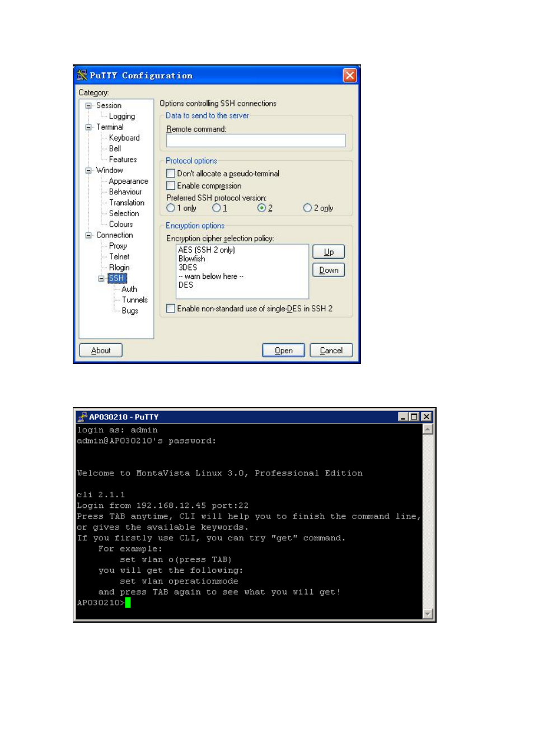This screenshot has width=534, height=756.
Task: Select 'warn below here' list entry
Action: tap(211, 276)
